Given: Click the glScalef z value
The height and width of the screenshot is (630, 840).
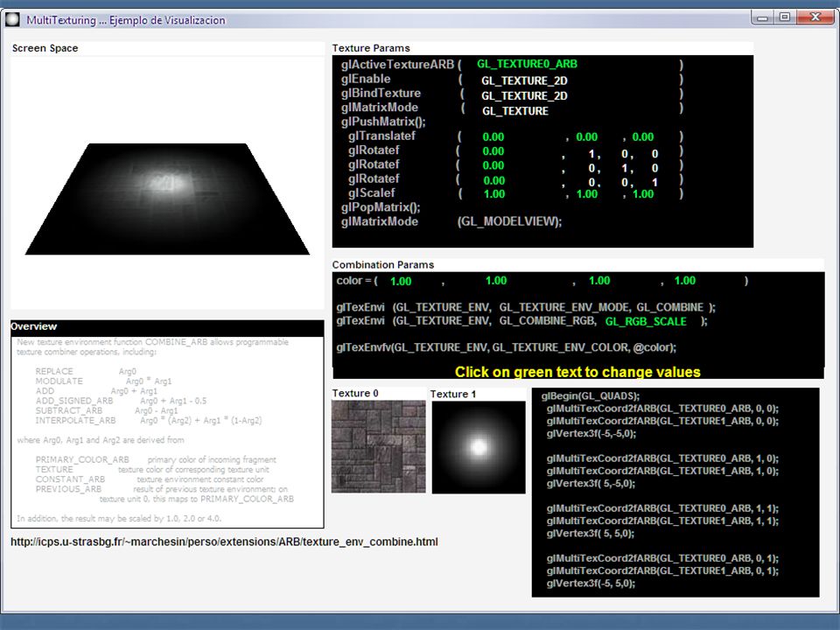Looking at the screenshot, I should pyautogui.click(x=643, y=194).
